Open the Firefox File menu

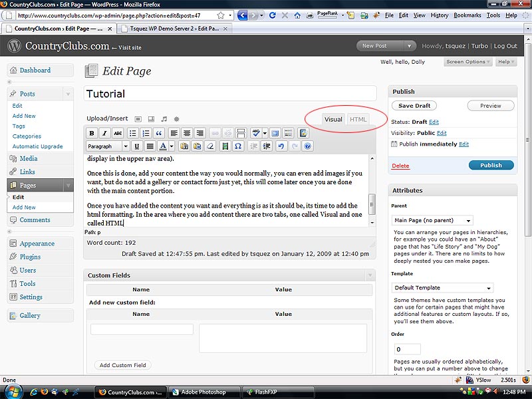[x=389, y=15]
